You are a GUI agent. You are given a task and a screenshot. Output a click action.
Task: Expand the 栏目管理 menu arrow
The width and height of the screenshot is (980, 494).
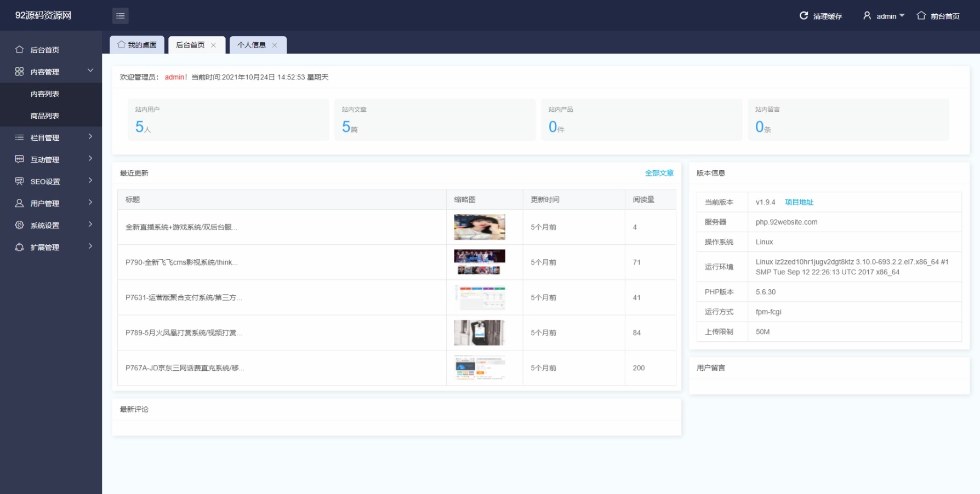[x=90, y=136]
